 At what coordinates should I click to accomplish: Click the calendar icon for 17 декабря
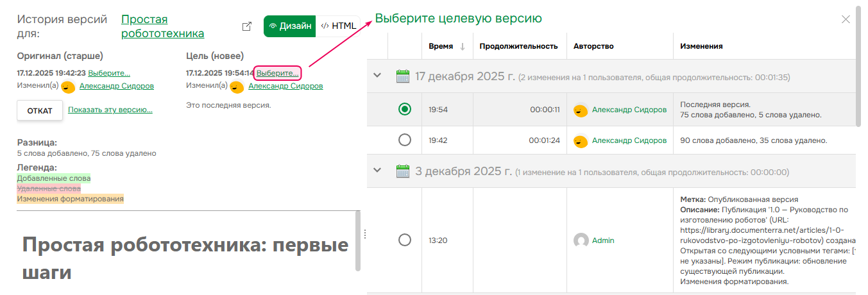pyautogui.click(x=403, y=76)
